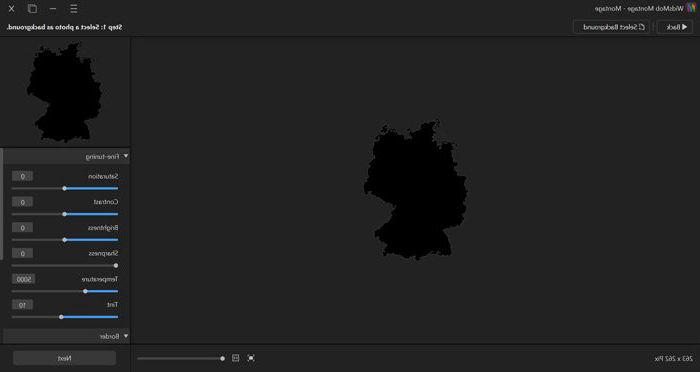Click the Brightness slider handle
Screen dimensions: 700x372
[x=64, y=240]
